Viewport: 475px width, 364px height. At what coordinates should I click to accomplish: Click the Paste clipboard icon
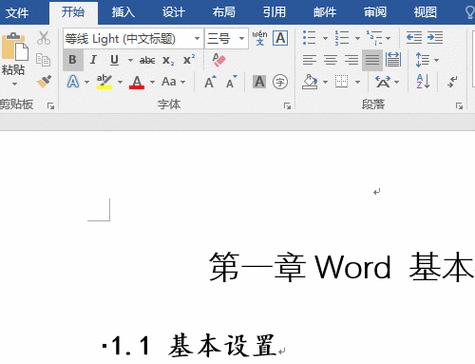pyautogui.click(x=15, y=47)
